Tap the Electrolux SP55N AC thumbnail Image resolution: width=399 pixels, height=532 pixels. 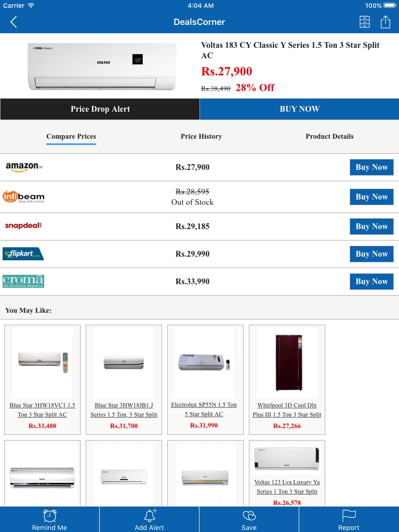tap(205, 362)
